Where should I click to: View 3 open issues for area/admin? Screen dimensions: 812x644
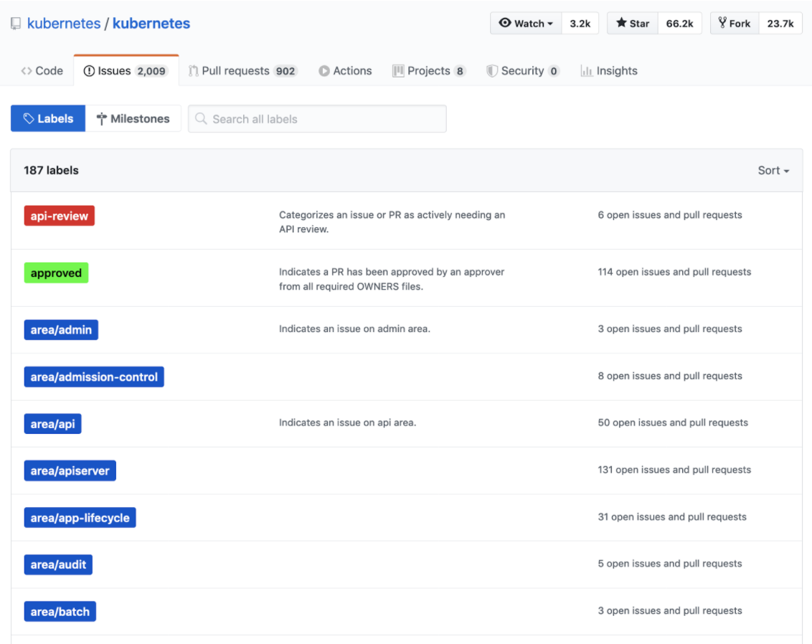tap(669, 328)
